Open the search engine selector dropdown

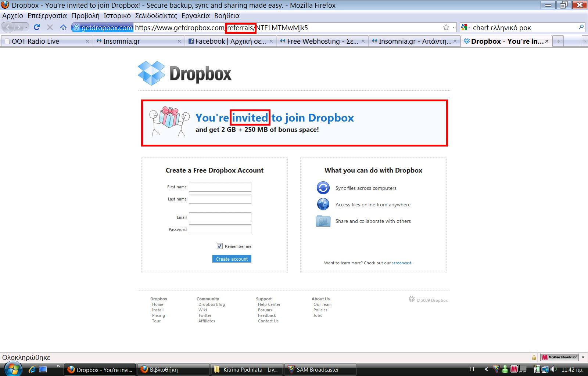coord(466,28)
